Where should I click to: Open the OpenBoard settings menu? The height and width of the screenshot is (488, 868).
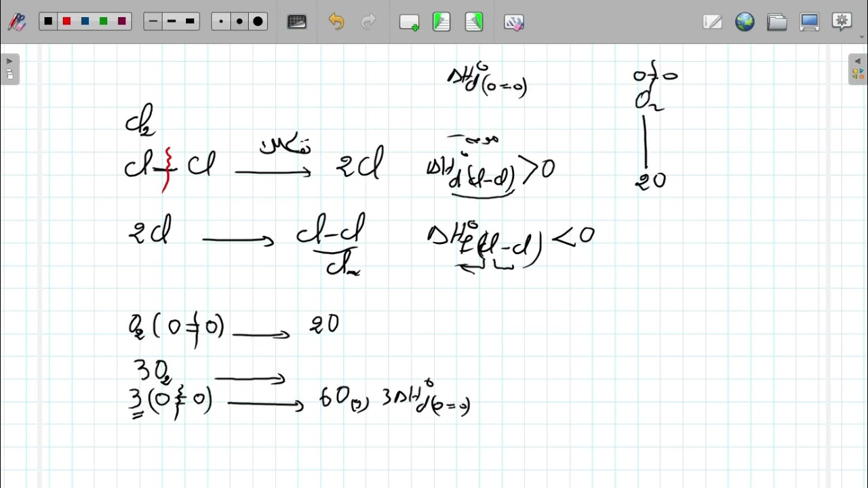[x=842, y=21]
